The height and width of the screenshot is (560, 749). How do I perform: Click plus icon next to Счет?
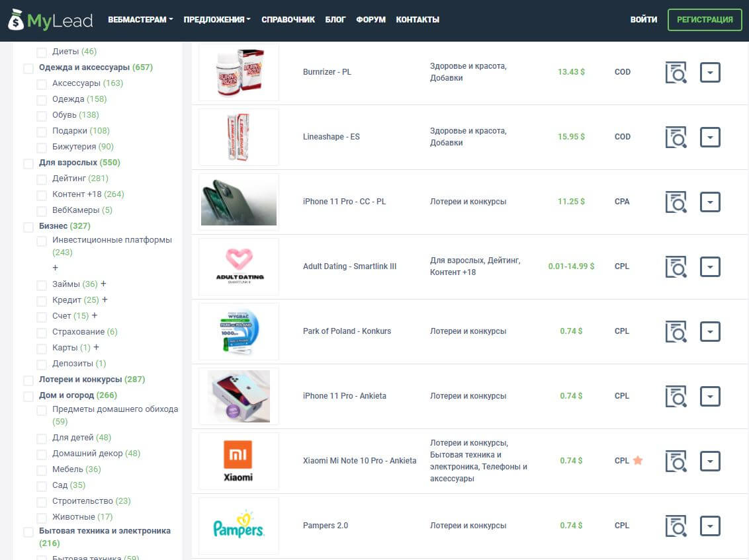click(95, 315)
